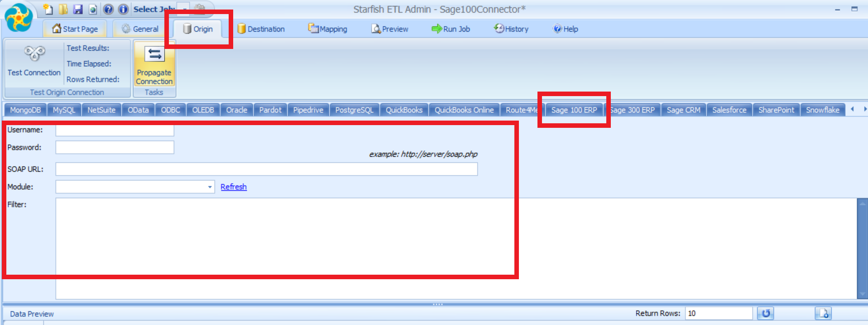The height and width of the screenshot is (325, 868).
Task: Open the Preview tab
Action: pyautogui.click(x=390, y=29)
